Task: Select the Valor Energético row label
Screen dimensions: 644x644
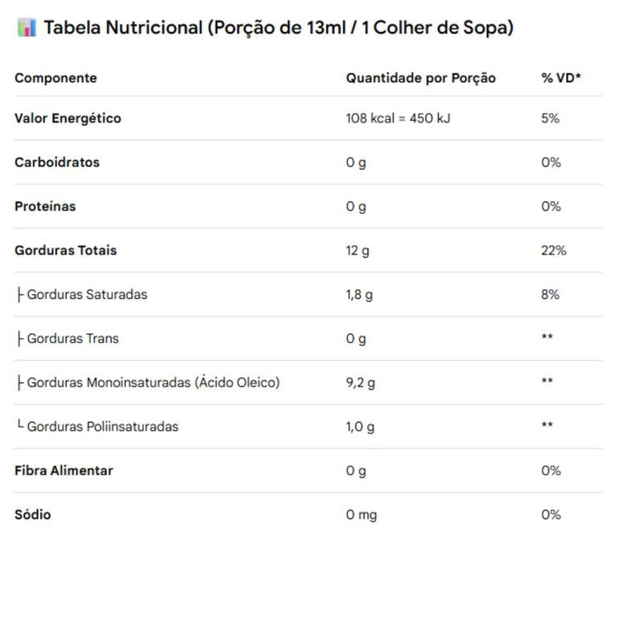Action: pos(68,118)
